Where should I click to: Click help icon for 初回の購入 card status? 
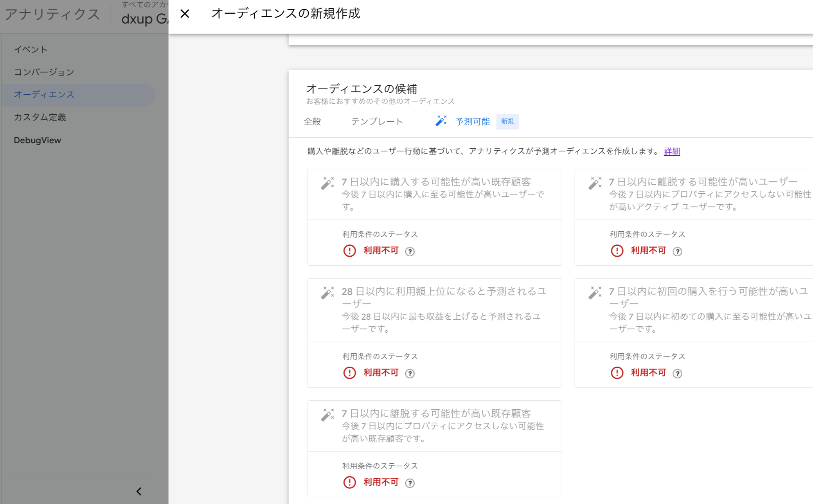click(677, 374)
